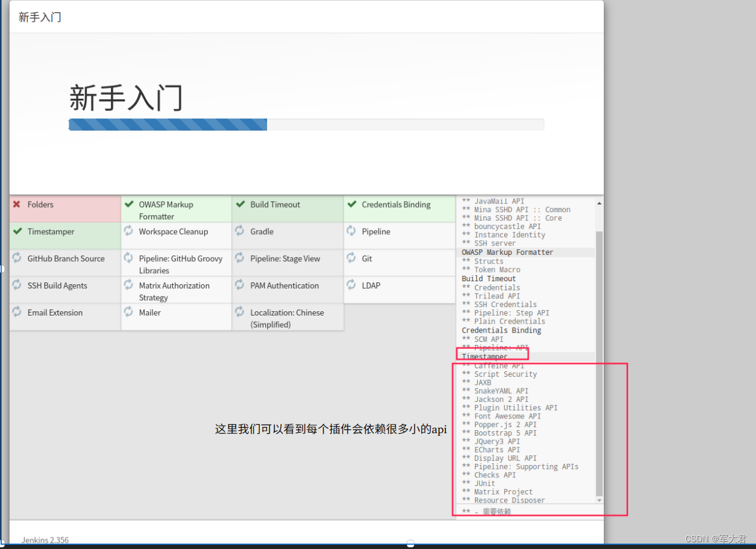Click the refresh icon beside Mailer

(x=129, y=311)
